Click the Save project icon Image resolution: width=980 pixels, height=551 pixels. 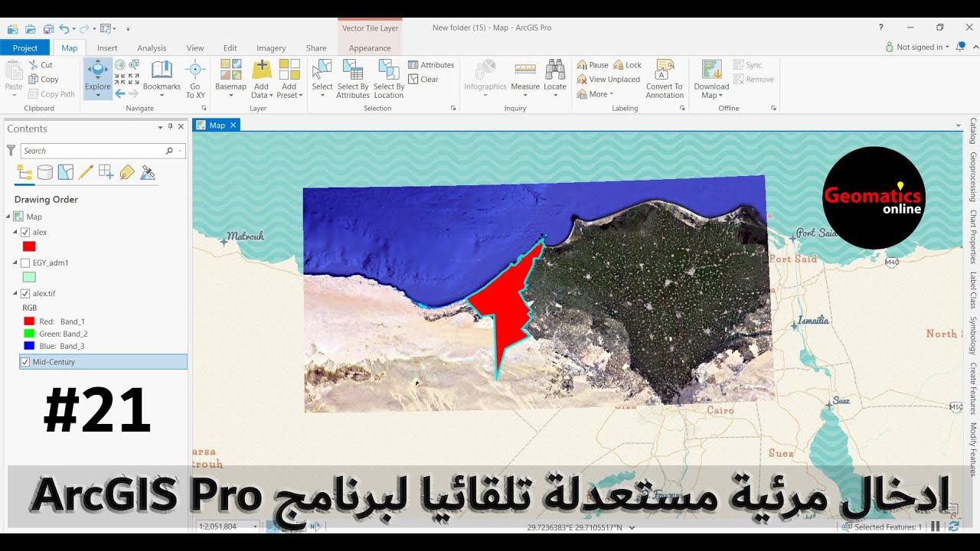coord(49,28)
